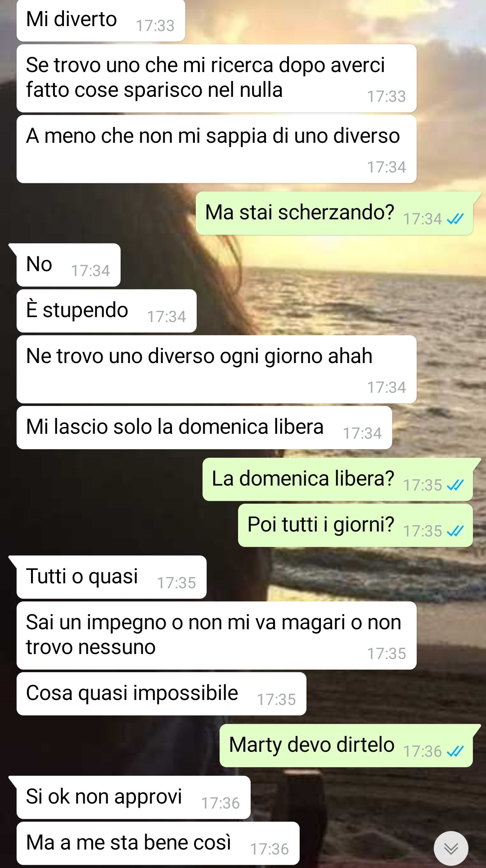Image resolution: width=486 pixels, height=868 pixels.
Task: Tap the 'A meno che non mi sappia' message
Action: tap(216, 149)
